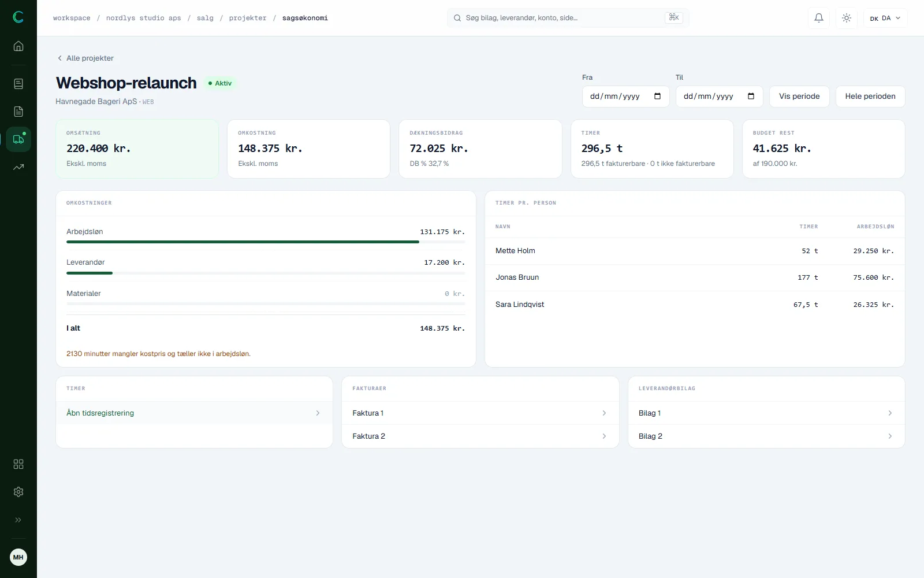
Task: Select Jonas Bruun row
Action: (695, 277)
